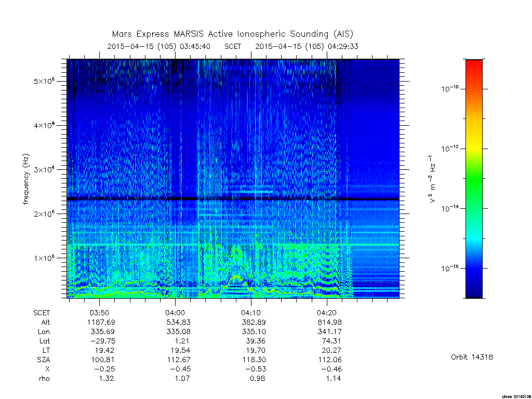532x399 pixels.
Task: Click the 04:10 SCET time label
Action: click(x=251, y=312)
